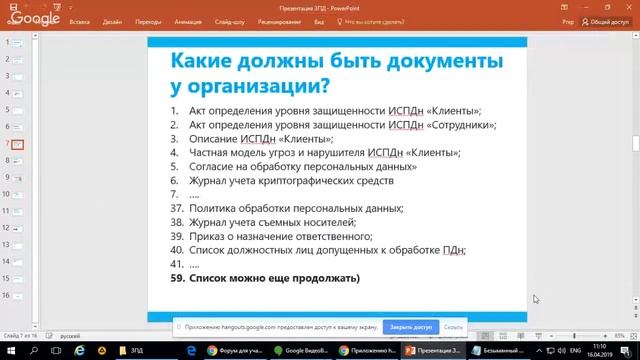Click the Share (Общий доступ) button
The height and width of the screenshot is (360, 640).
pos(606,22)
